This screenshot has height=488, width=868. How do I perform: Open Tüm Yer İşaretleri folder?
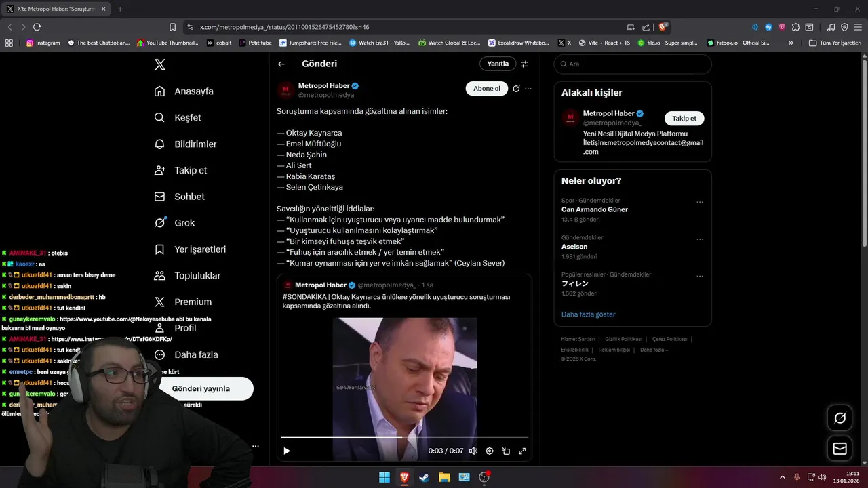835,43
